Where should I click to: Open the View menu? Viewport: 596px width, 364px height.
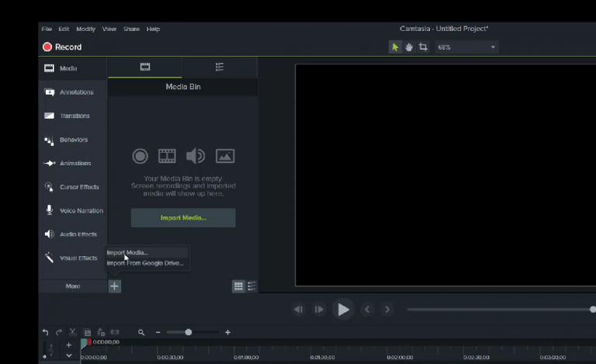click(109, 29)
